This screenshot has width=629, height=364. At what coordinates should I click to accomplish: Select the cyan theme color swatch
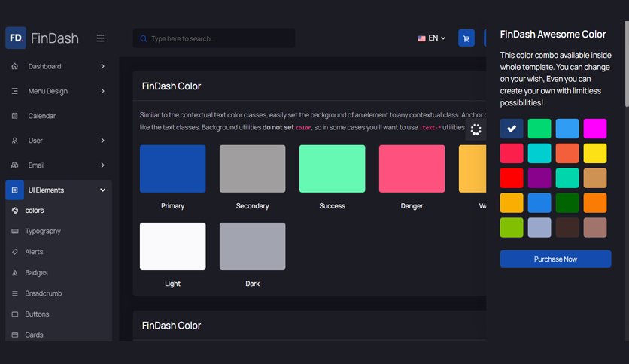click(539, 153)
